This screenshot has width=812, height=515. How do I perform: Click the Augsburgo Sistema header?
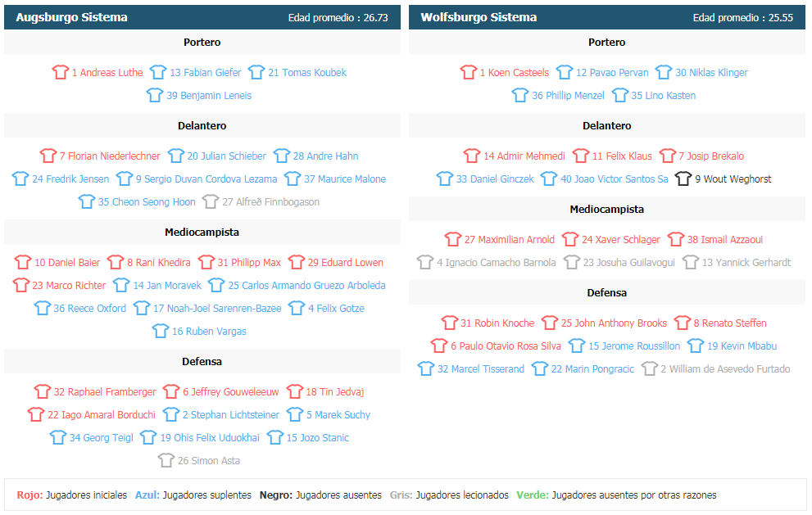coord(71,17)
